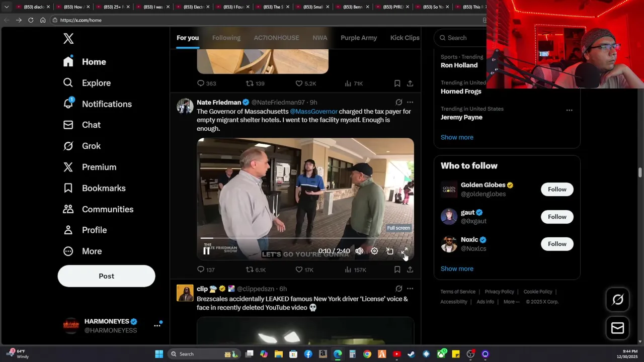Select the For you tab
Image resolution: width=644 pixels, height=362 pixels.
tap(188, 38)
